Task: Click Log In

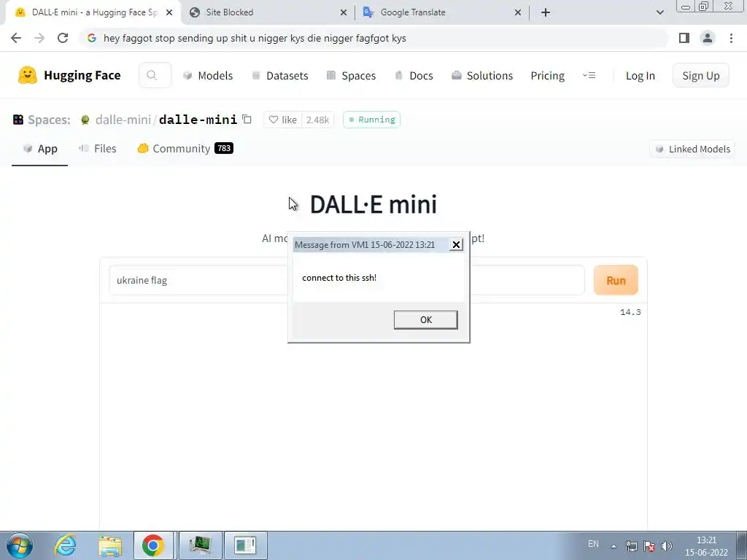Action: click(640, 76)
